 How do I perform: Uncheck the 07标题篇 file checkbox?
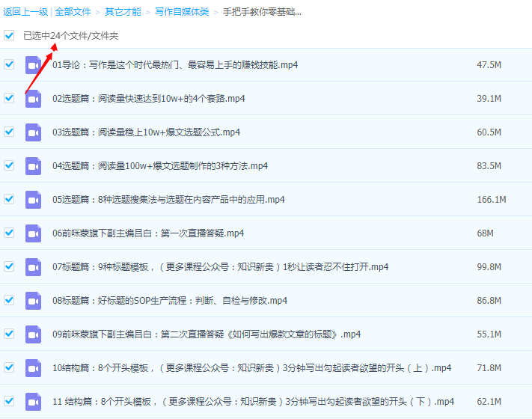9,266
